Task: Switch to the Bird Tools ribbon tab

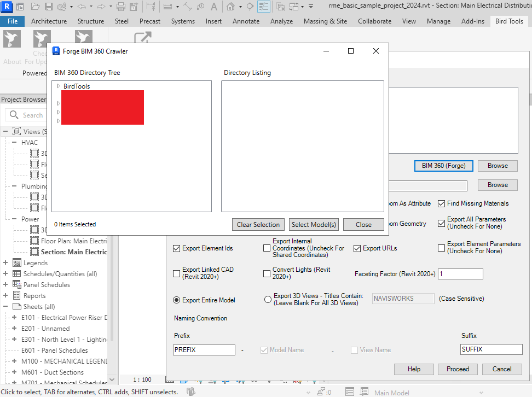Action: [509, 21]
